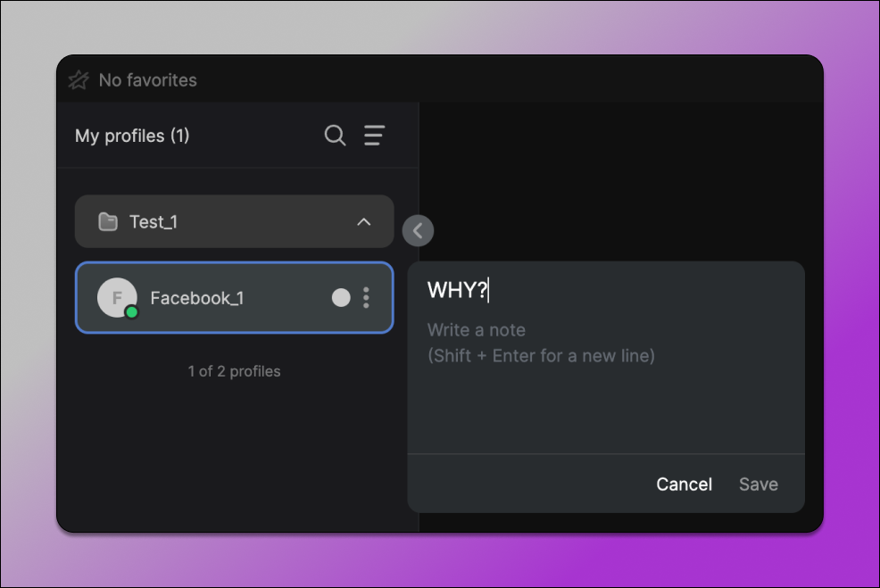The image size is (880, 588).
Task: Click the 'No favorites' label
Action: click(147, 80)
